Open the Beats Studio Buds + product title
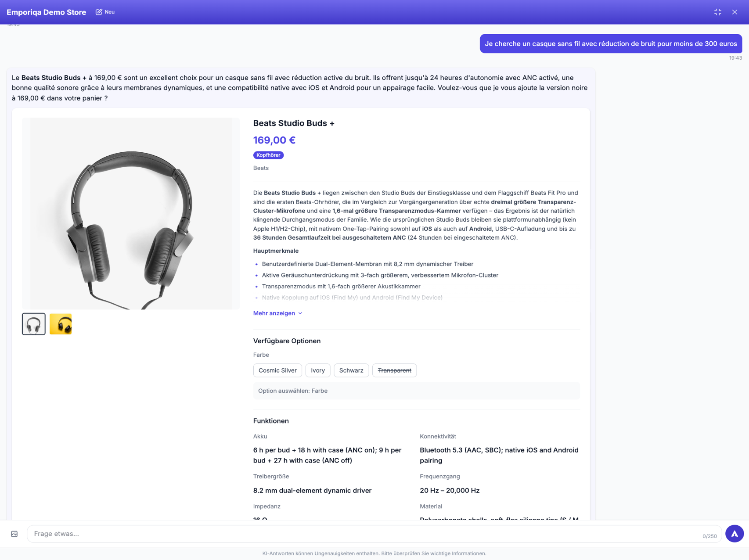The height and width of the screenshot is (560, 749). [x=294, y=123]
